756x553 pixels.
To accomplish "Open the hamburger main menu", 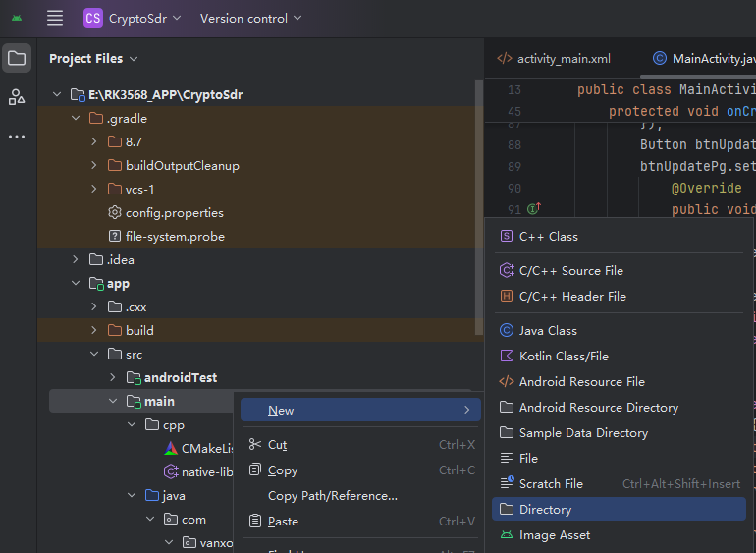I will click(55, 18).
